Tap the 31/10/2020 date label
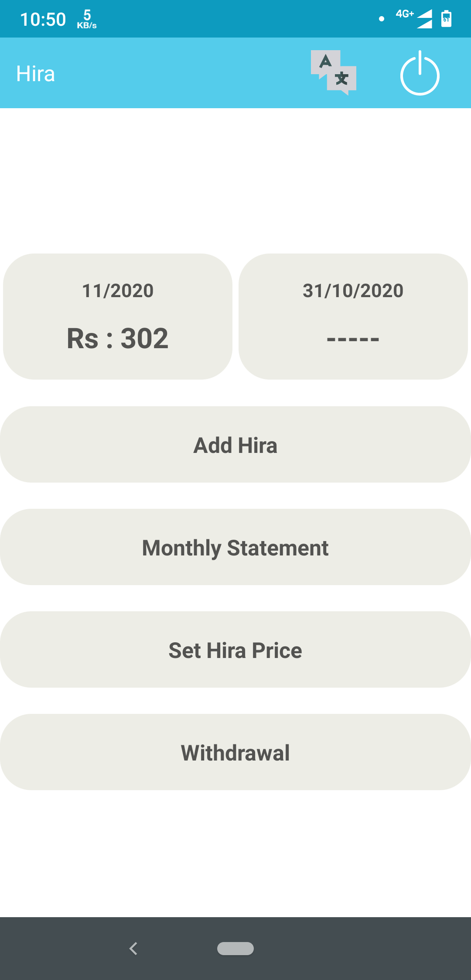Screen dimensions: 471x980 353,291
